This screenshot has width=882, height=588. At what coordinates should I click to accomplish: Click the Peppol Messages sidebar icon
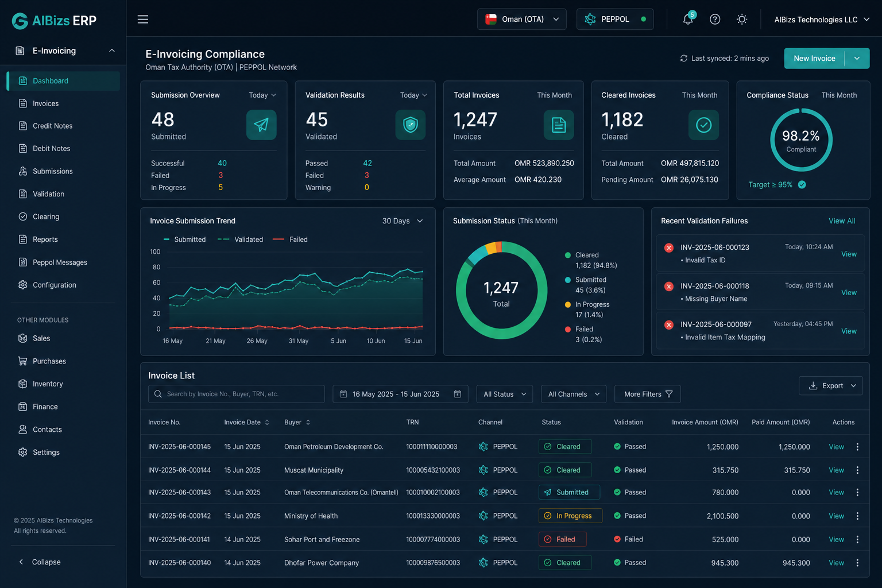tap(23, 262)
